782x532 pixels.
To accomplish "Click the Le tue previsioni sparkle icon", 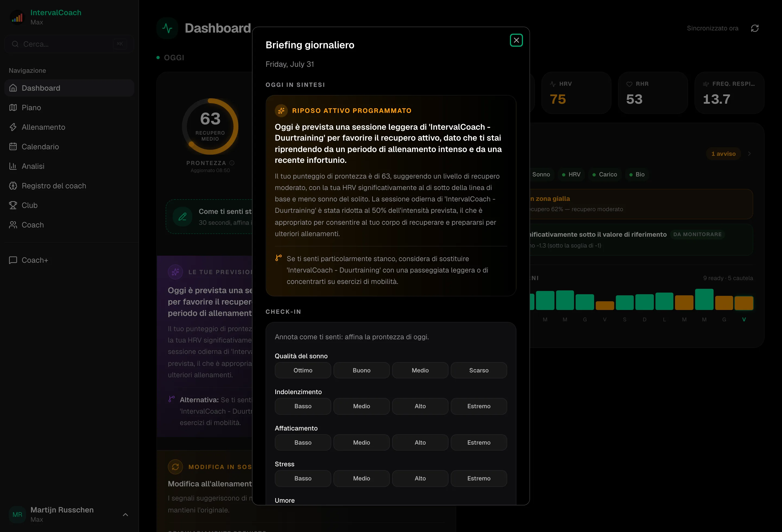I will click(x=175, y=272).
